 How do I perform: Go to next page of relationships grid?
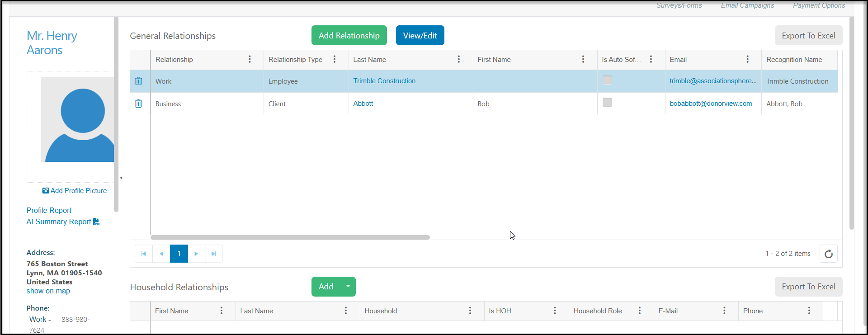point(196,254)
